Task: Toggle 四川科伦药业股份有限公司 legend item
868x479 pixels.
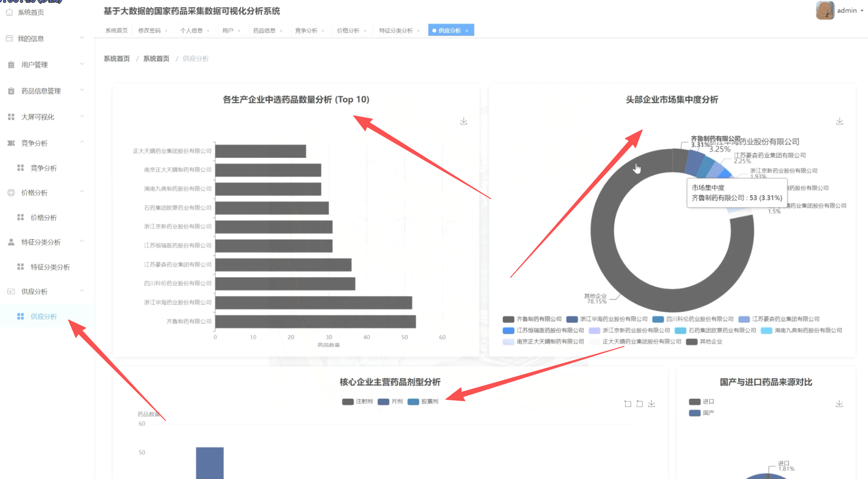Action: pyautogui.click(x=693, y=319)
